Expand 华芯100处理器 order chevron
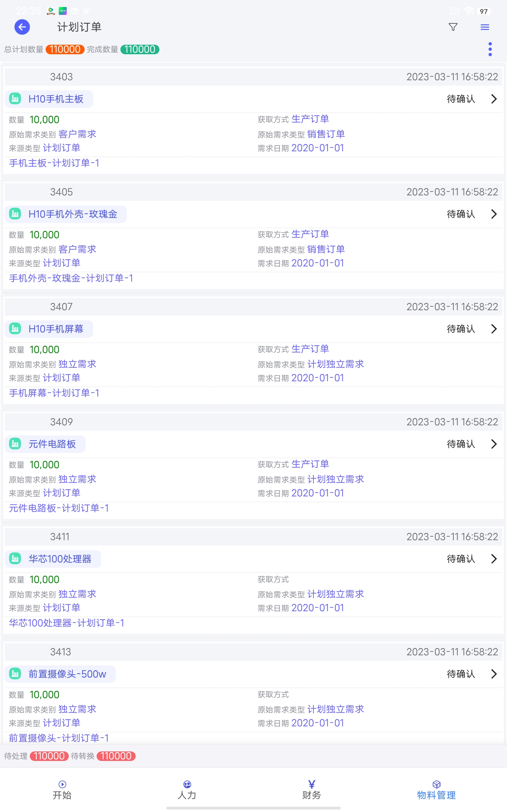This screenshot has width=507, height=812. point(494,559)
